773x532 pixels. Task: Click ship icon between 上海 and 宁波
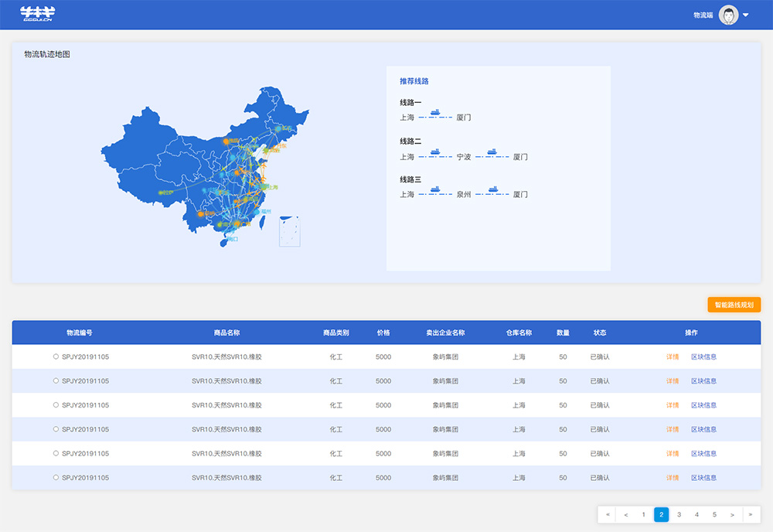pos(434,152)
